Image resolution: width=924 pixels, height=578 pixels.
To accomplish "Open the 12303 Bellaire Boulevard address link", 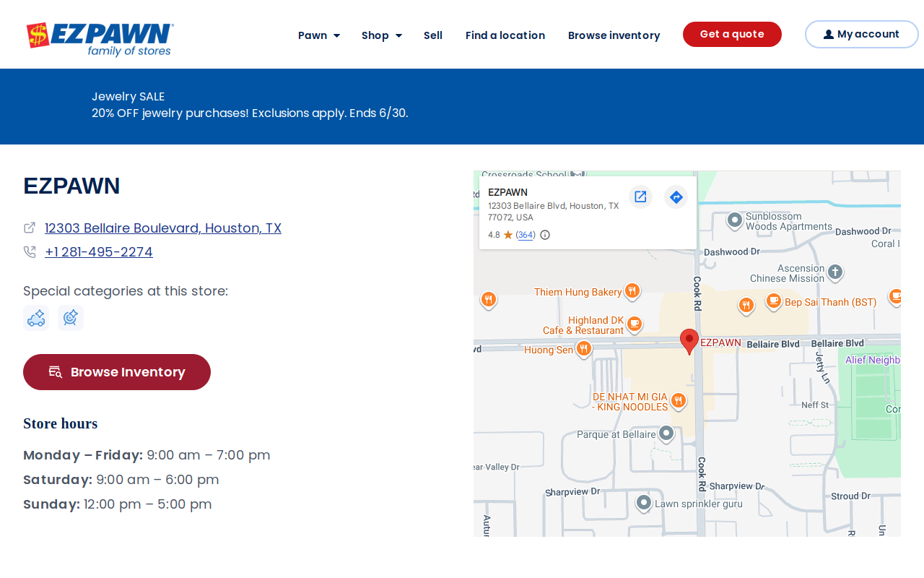I will [163, 228].
